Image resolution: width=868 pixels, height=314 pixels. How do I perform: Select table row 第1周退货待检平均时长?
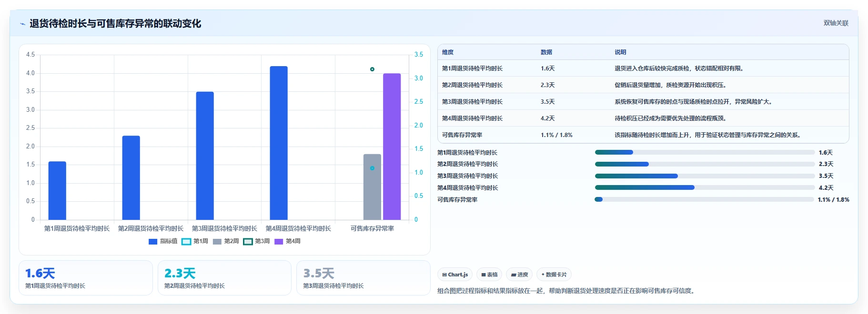pyautogui.click(x=643, y=69)
